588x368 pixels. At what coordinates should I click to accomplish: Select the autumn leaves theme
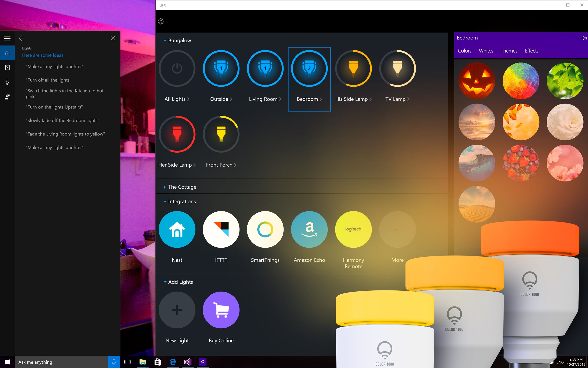(521, 122)
